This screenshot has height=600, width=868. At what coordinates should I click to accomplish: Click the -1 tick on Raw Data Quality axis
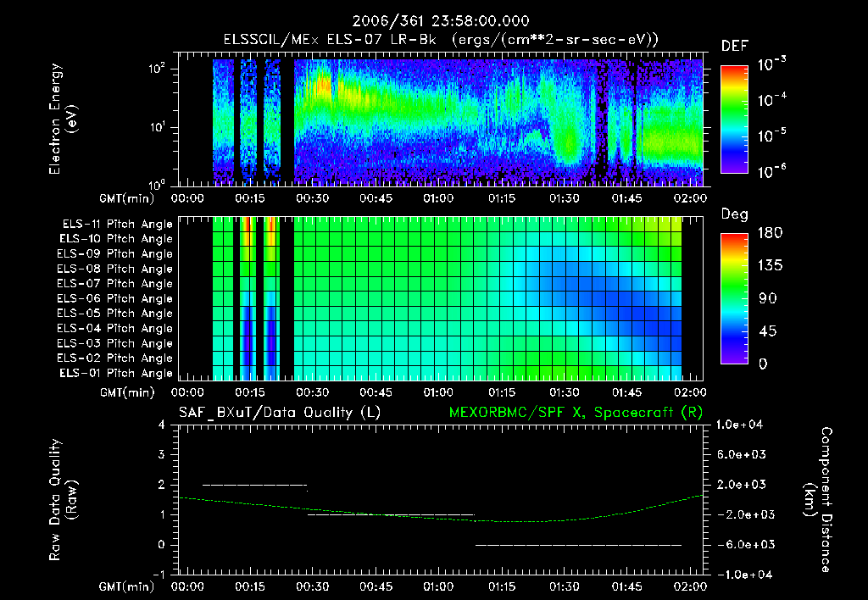pos(159,575)
